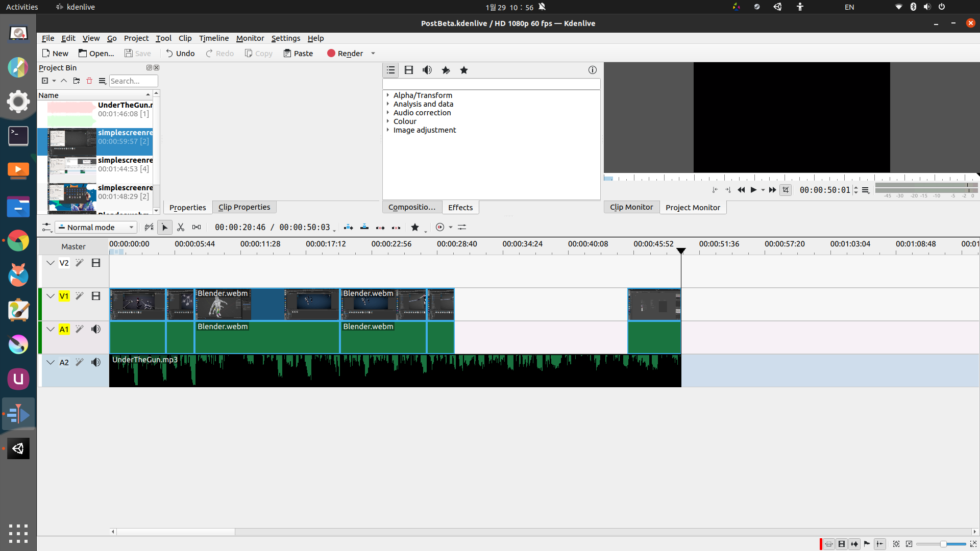Open the Normal mode edit dropdown
This screenshot has width=980, height=551.
coord(96,227)
